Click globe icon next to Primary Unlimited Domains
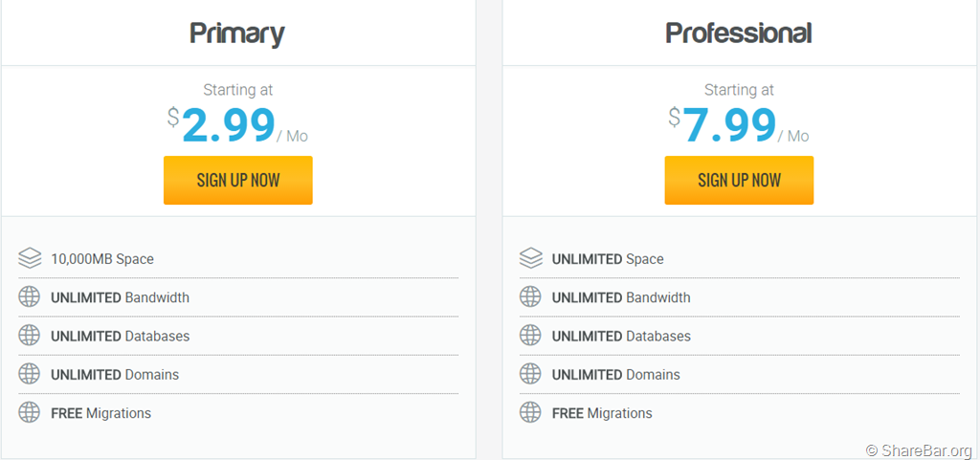Screen dimensions: 980x460 pos(30,374)
